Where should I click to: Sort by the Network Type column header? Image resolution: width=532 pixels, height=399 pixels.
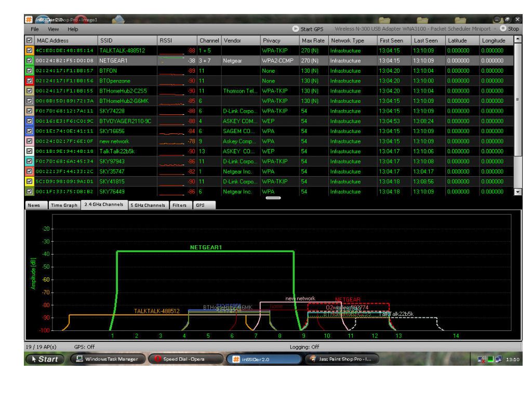[353, 41]
